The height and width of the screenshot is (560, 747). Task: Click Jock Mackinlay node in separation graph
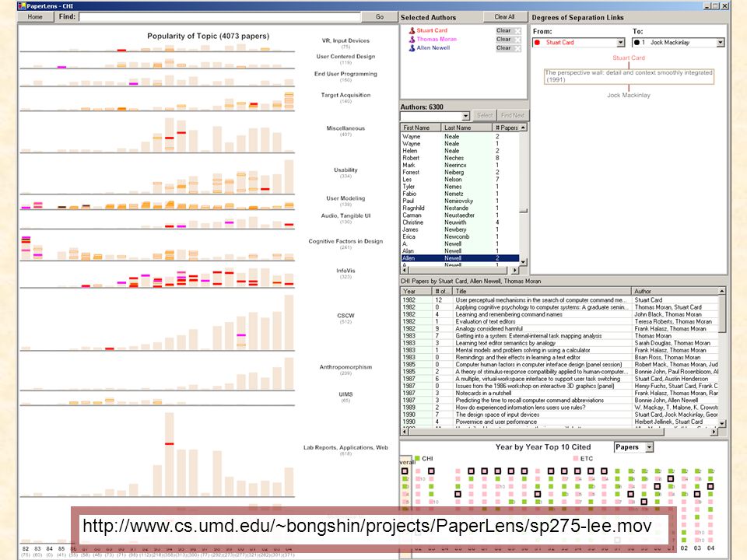point(629,95)
